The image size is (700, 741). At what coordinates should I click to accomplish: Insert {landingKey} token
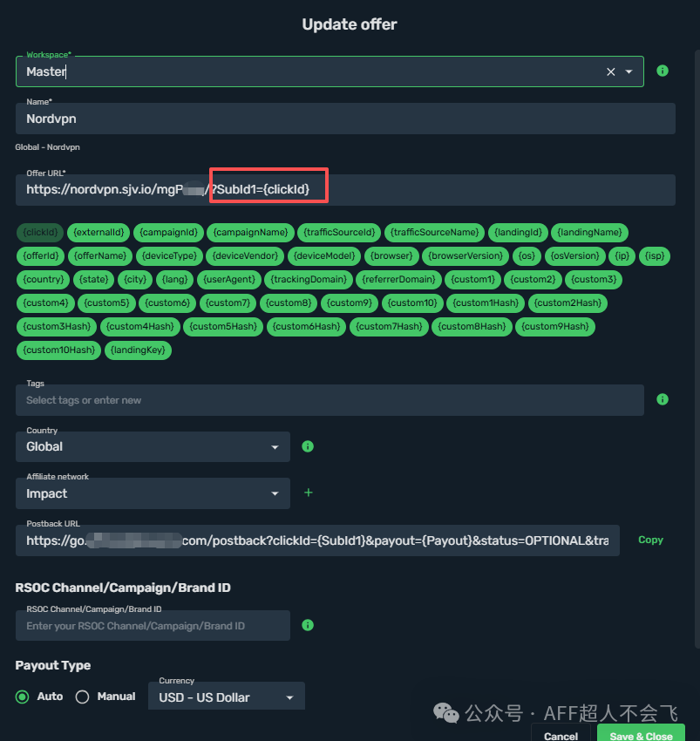(x=138, y=350)
